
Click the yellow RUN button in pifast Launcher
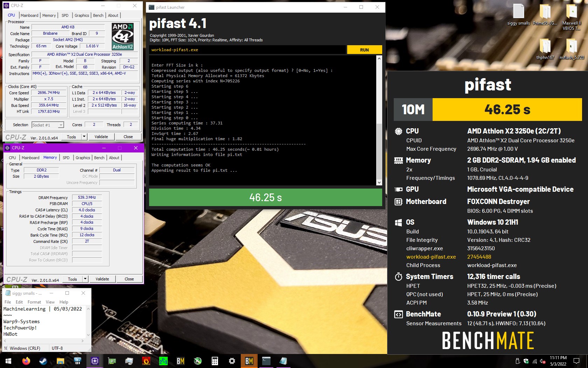(x=364, y=50)
